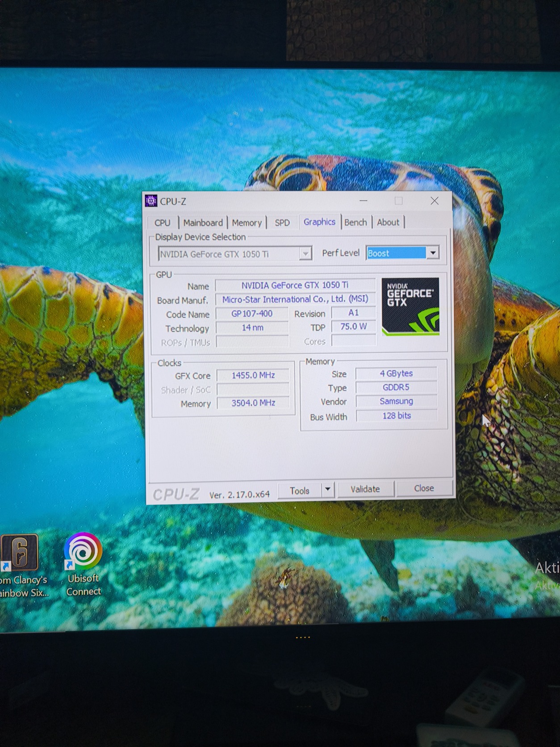Switch to the Memory tab

247,222
